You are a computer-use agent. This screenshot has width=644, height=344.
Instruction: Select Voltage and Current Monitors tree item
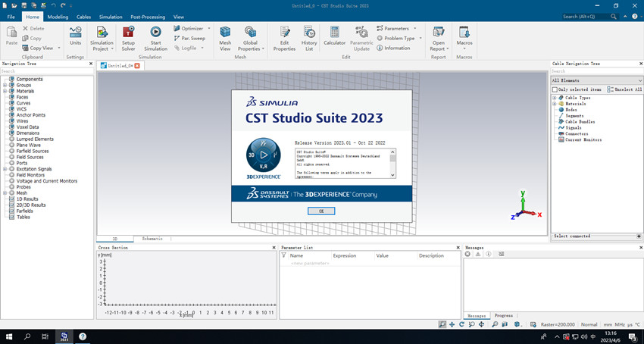click(x=47, y=181)
